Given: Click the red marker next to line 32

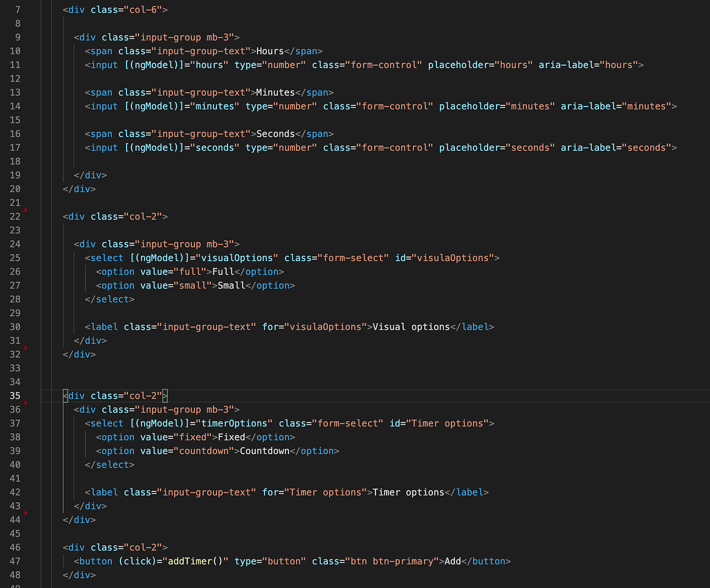Looking at the screenshot, I should [x=26, y=348].
